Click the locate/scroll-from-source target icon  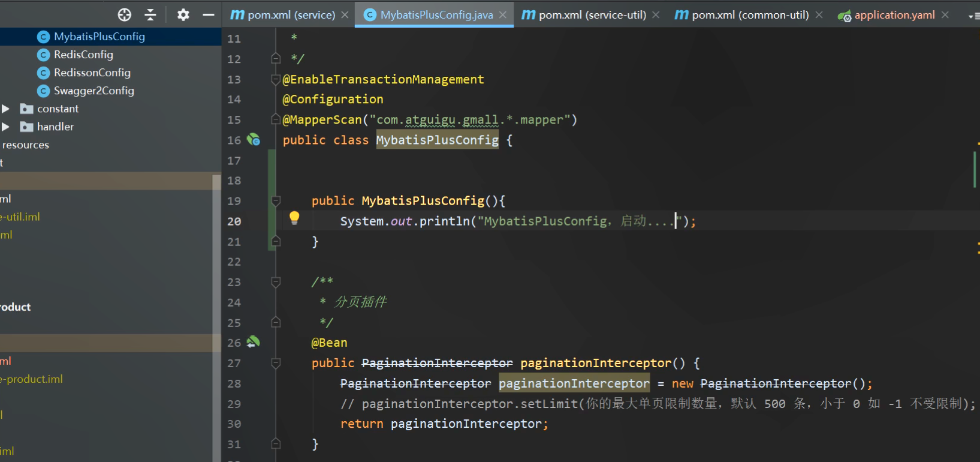pos(125,15)
